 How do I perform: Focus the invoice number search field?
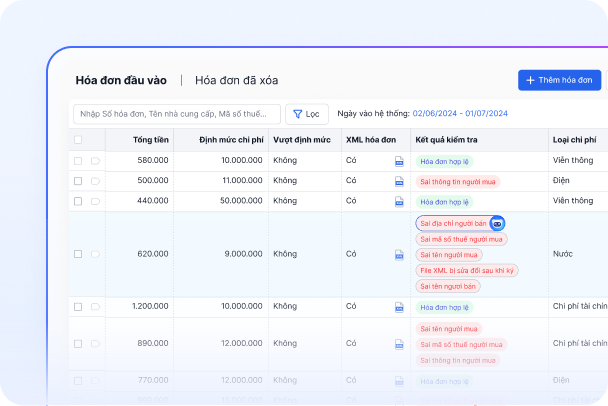tap(175, 114)
